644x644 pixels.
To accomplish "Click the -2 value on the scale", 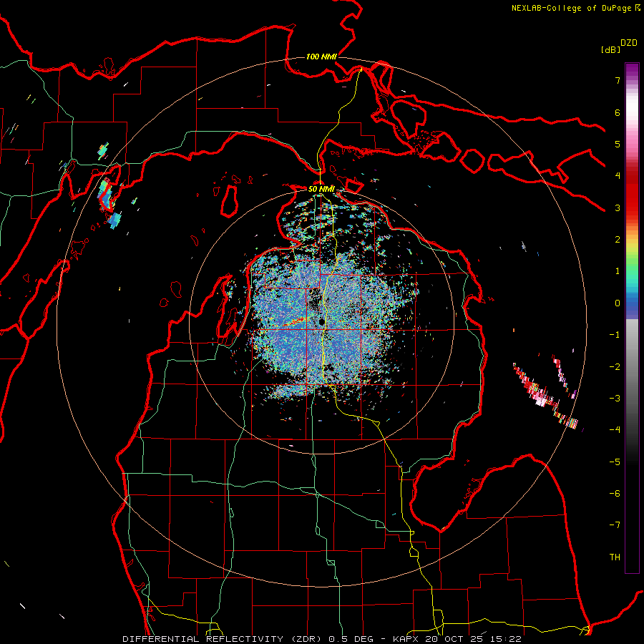I will 615,367.
